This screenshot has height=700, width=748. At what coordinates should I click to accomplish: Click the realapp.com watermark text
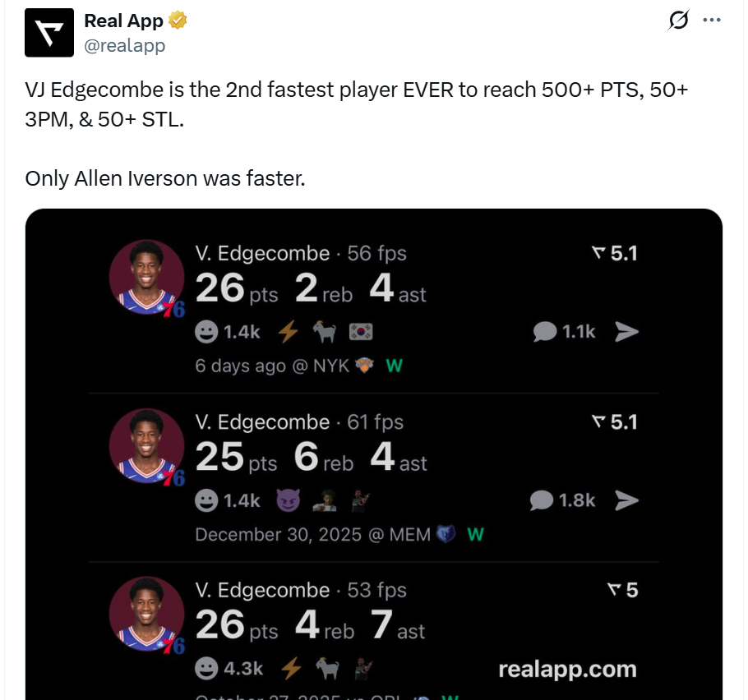tap(567, 670)
